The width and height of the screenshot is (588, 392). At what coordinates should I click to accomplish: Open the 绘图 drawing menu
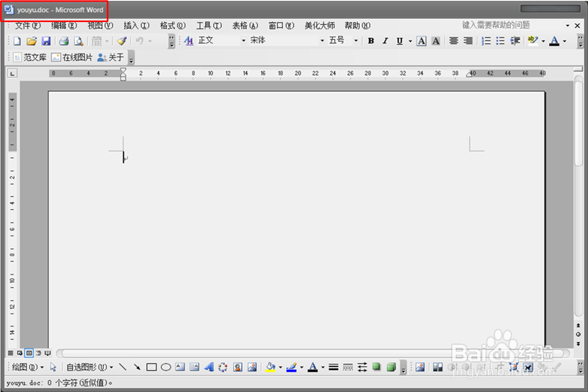(x=27, y=367)
